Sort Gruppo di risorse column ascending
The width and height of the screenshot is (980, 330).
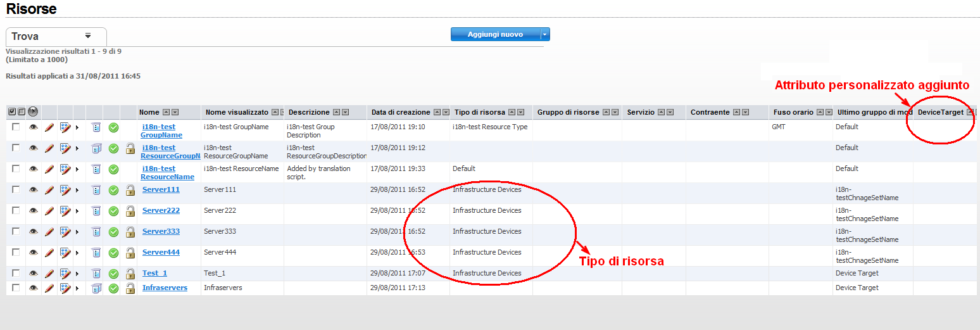point(606,112)
